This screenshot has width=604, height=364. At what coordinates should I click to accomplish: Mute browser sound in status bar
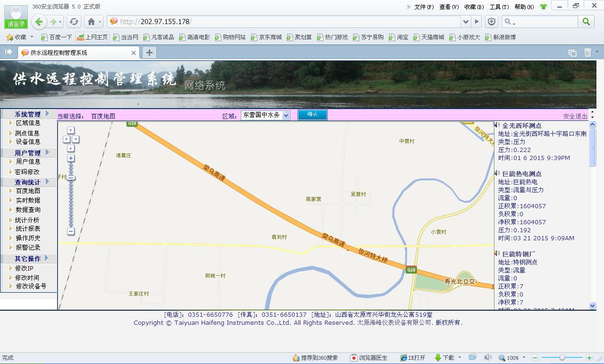coord(488,357)
